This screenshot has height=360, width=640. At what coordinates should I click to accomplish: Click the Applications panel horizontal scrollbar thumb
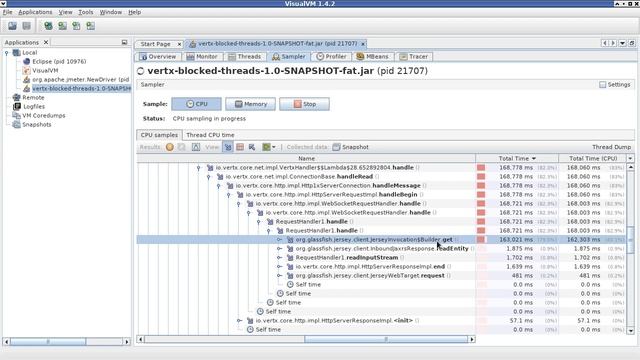[x=48, y=341]
